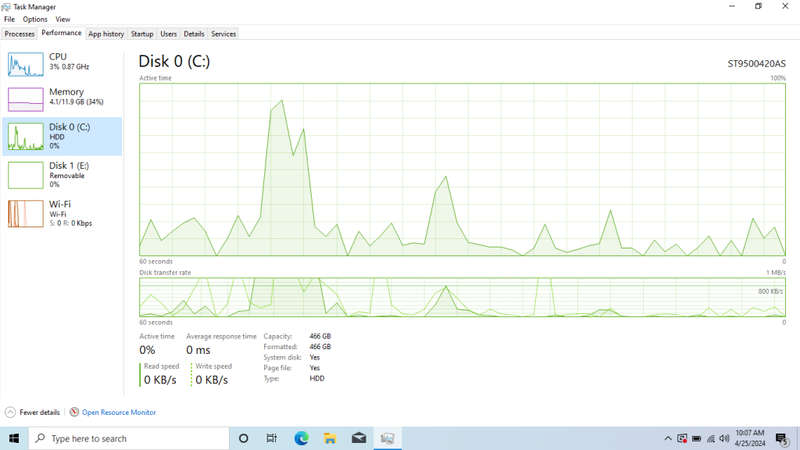Open Resource Monitor link
Viewport: 800px width, 450px height.
[x=119, y=412]
